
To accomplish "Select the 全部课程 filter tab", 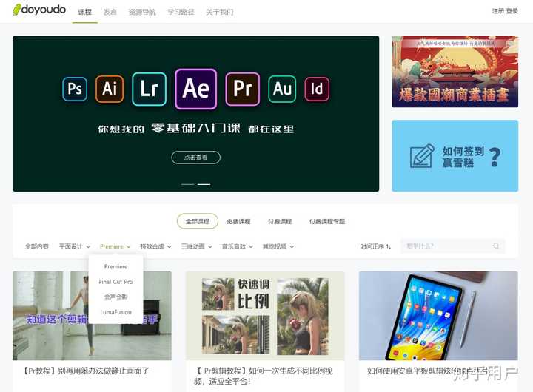I will (197, 221).
